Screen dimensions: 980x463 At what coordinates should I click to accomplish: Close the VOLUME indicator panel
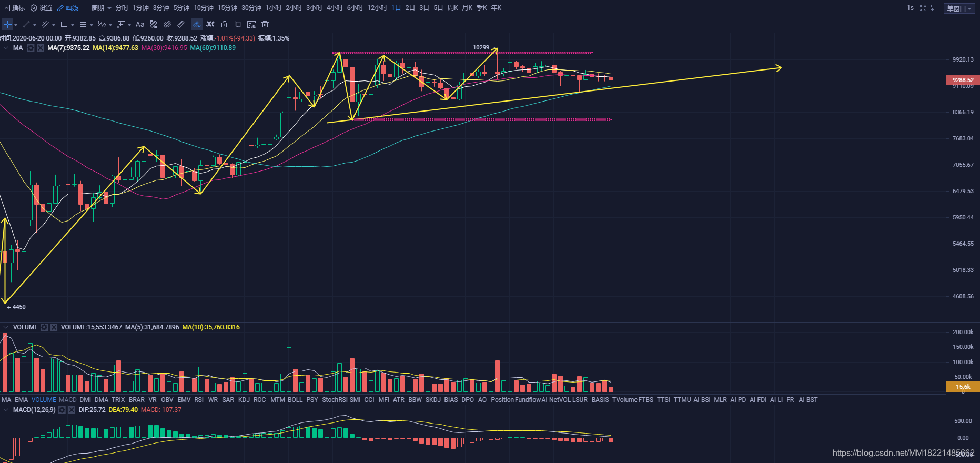54,327
